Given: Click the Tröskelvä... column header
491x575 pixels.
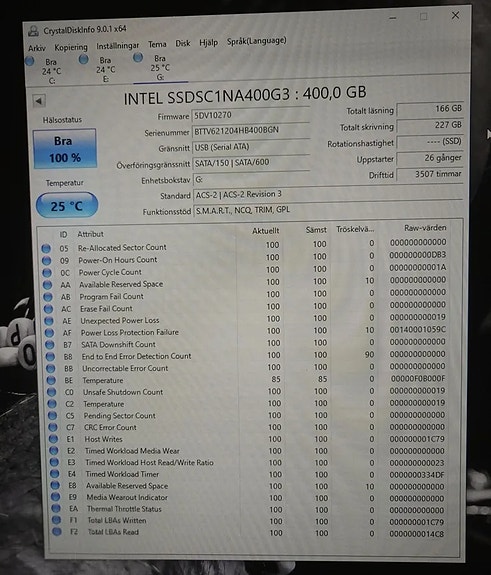Looking at the screenshot, I should click(355, 229).
